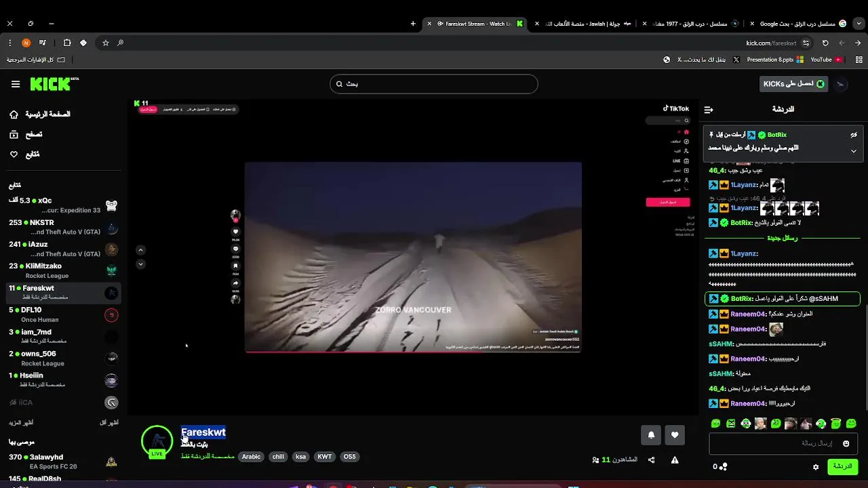The width and height of the screenshot is (868, 488).
Task: Click DFL10 avatar icon in sidebar
Action: pyautogui.click(x=112, y=315)
